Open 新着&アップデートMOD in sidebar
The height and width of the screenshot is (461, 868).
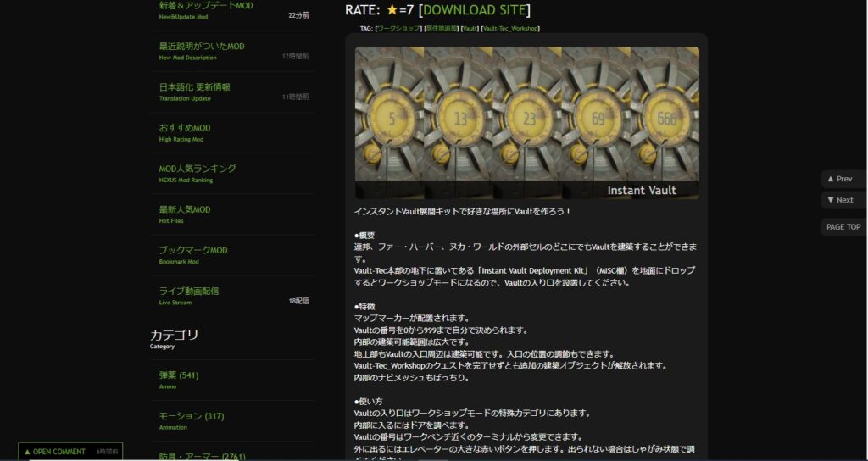click(233, 10)
